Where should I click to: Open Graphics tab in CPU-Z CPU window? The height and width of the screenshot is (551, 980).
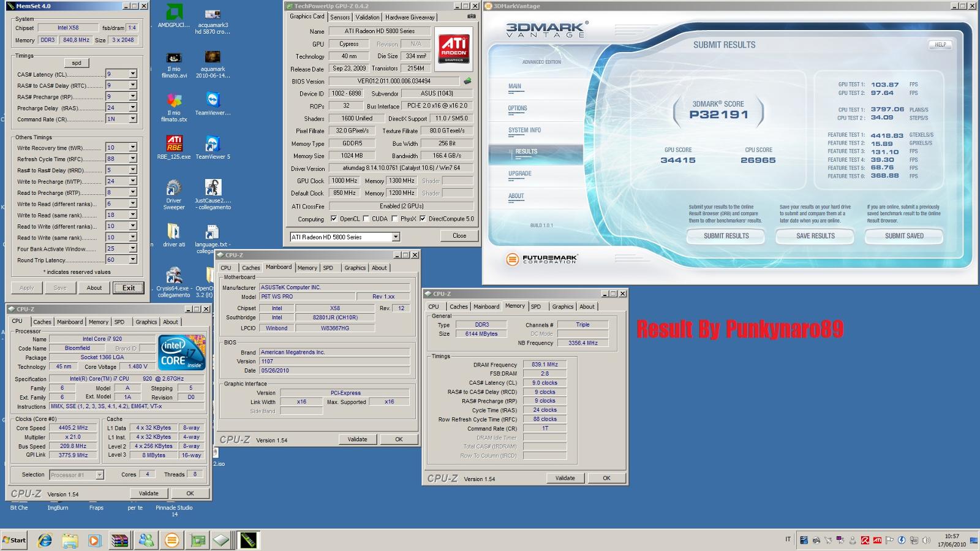pos(146,322)
